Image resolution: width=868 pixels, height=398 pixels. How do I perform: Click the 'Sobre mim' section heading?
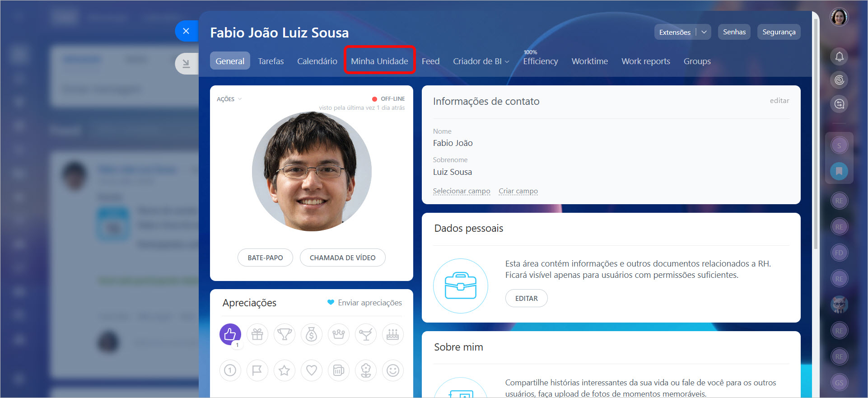coord(459,347)
